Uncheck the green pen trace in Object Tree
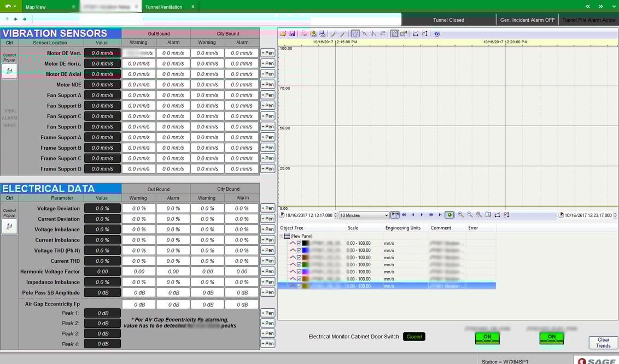Image resolution: width=619 pixels, height=364 pixels. [299, 265]
